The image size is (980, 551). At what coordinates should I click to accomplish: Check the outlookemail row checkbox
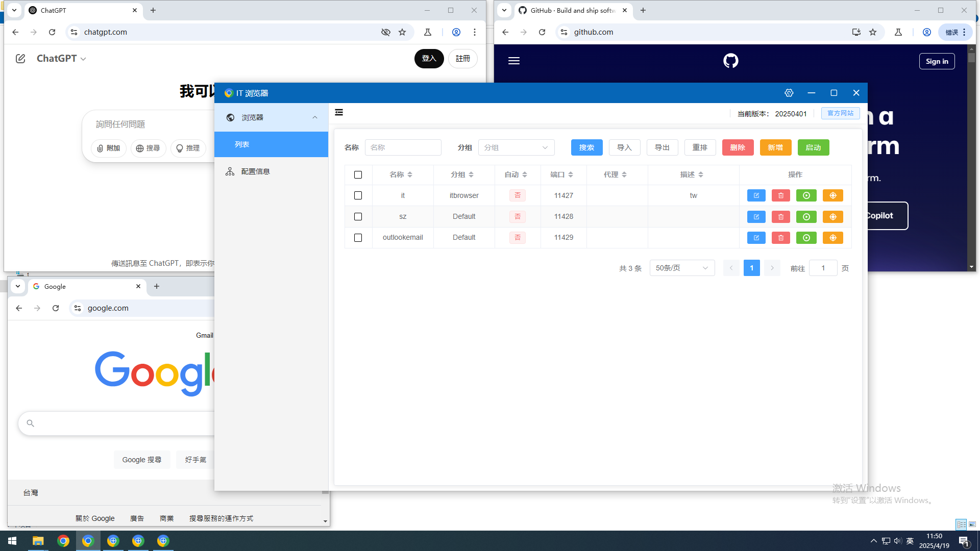(x=358, y=237)
